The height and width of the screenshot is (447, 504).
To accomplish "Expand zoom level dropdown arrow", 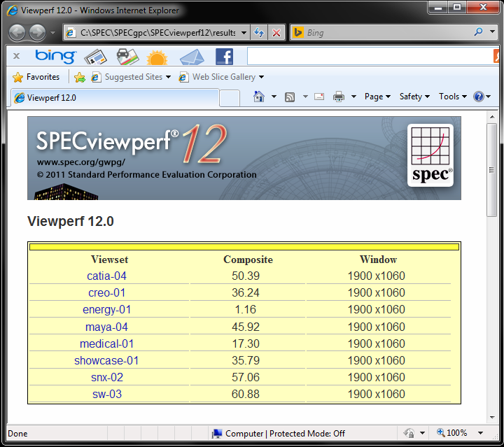I will (x=480, y=433).
